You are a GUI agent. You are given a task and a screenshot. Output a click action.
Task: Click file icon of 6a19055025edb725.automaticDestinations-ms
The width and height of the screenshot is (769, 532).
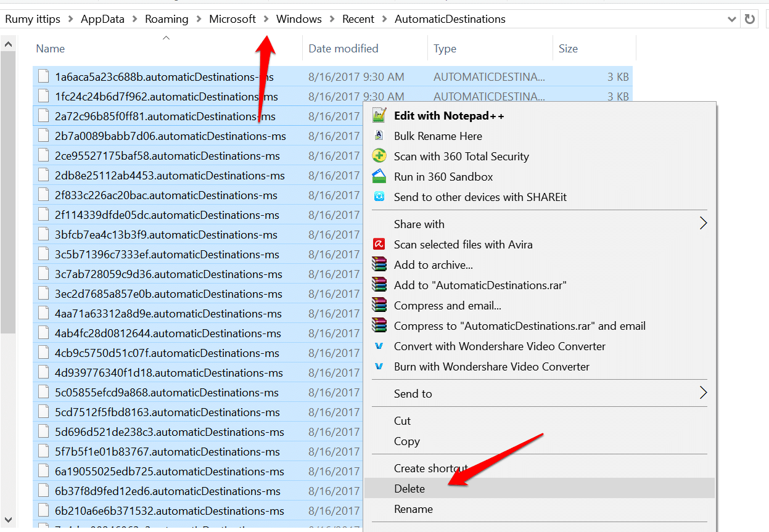(x=43, y=471)
